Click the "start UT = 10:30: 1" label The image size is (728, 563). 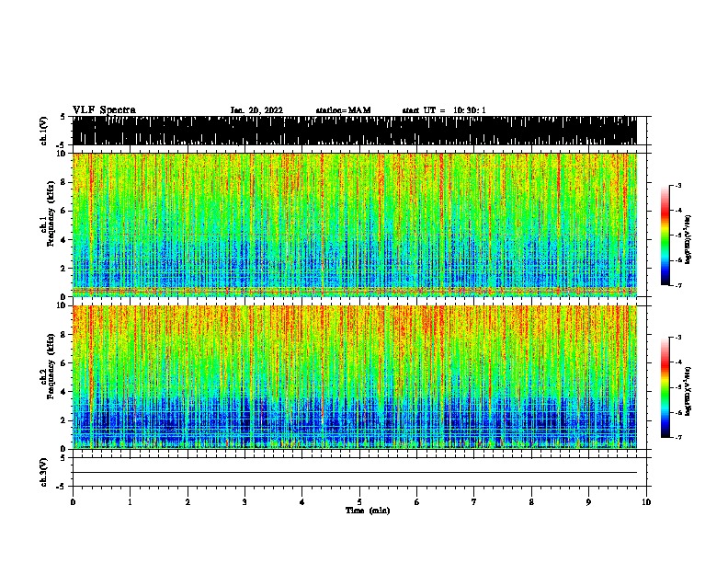pos(444,110)
